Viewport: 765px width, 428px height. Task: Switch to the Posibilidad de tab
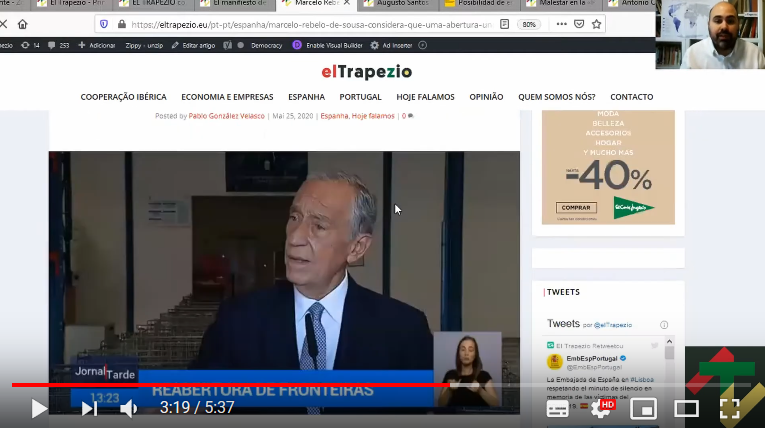pyautogui.click(x=479, y=3)
